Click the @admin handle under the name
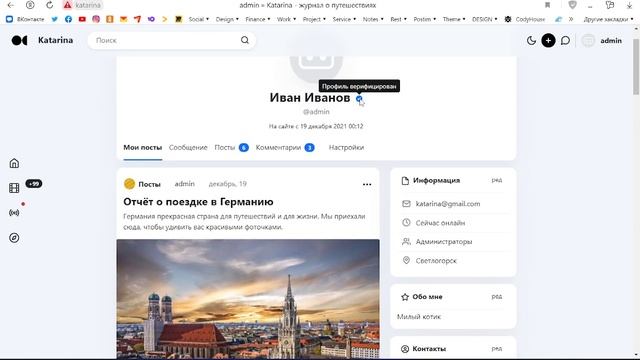This screenshot has width=640, height=360. pos(316,111)
